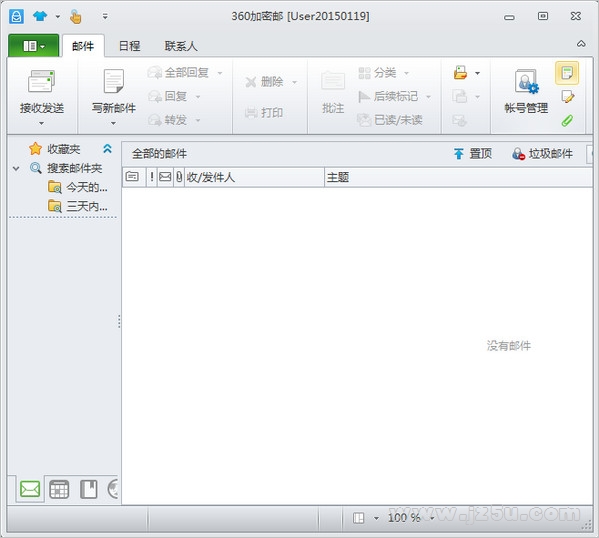The width and height of the screenshot is (599, 538).
Task: Click the 接收发送 send/receive icon
Action: (x=41, y=81)
